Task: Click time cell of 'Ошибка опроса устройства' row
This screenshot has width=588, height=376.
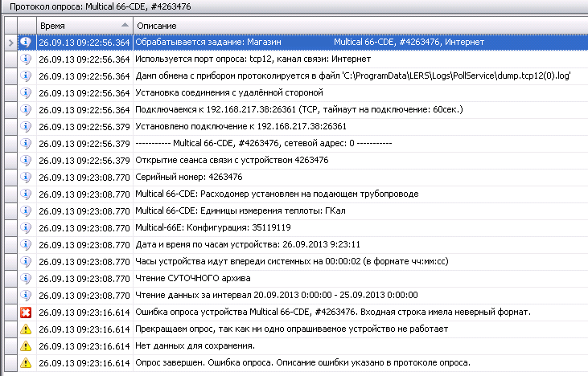Action: tap(84, 312)
